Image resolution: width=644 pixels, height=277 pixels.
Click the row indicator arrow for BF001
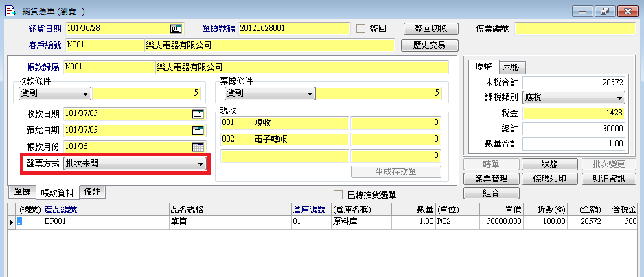[x=10, y=223]
